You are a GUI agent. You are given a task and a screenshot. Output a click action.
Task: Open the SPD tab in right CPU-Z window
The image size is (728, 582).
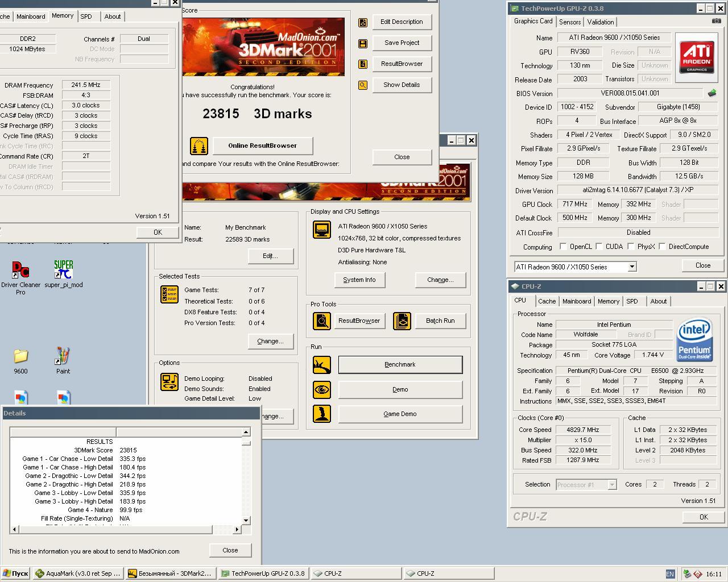pos(632,301)
